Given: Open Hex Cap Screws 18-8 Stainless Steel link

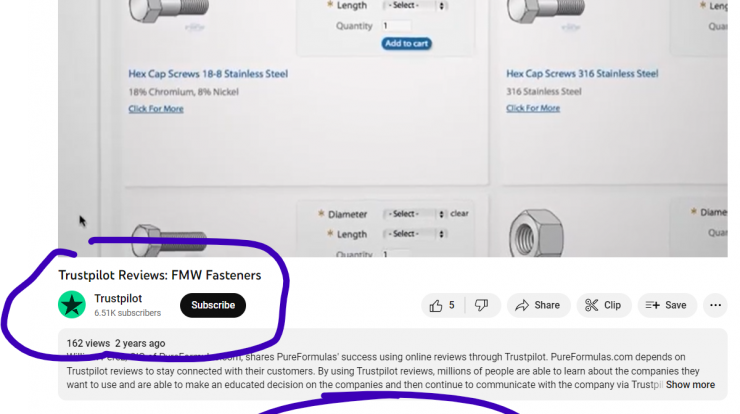Looking at the screenshot, I should tap(208, 74).
